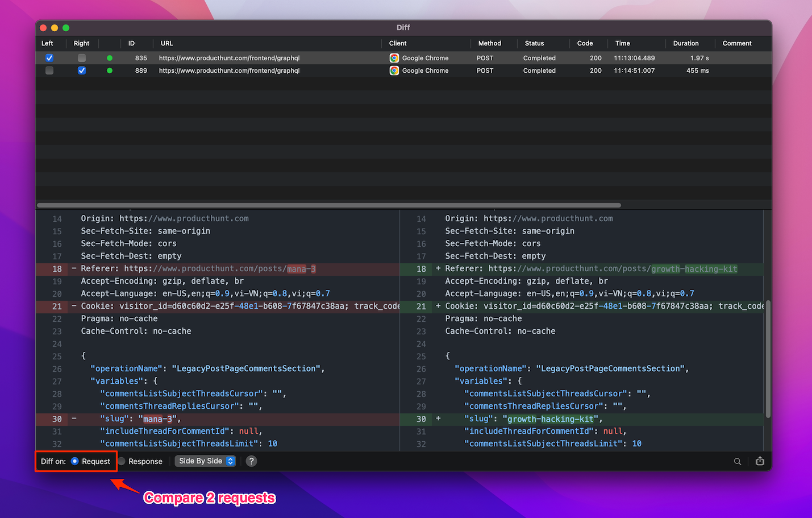The width and height of the screenshot is (812, 518).
Task: Click the Left column header
Action: [47, 43]
